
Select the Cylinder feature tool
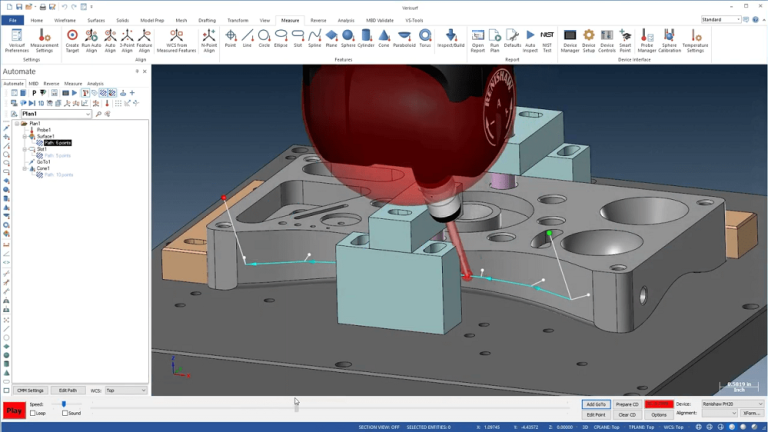click(366, 39)
